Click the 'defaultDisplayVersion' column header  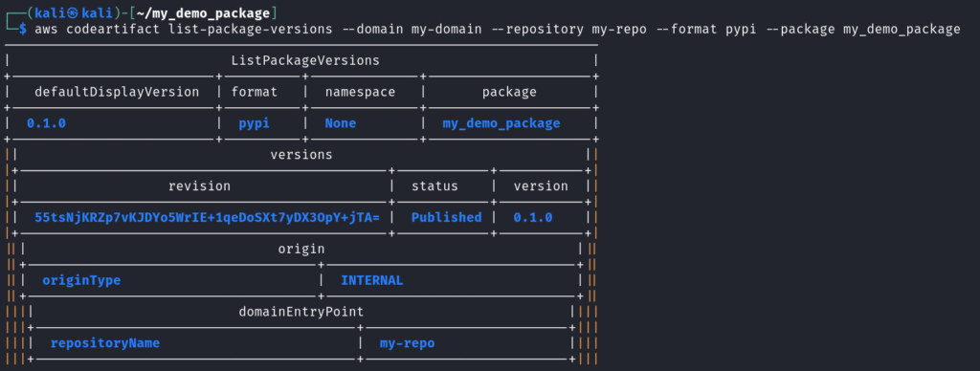117,92
